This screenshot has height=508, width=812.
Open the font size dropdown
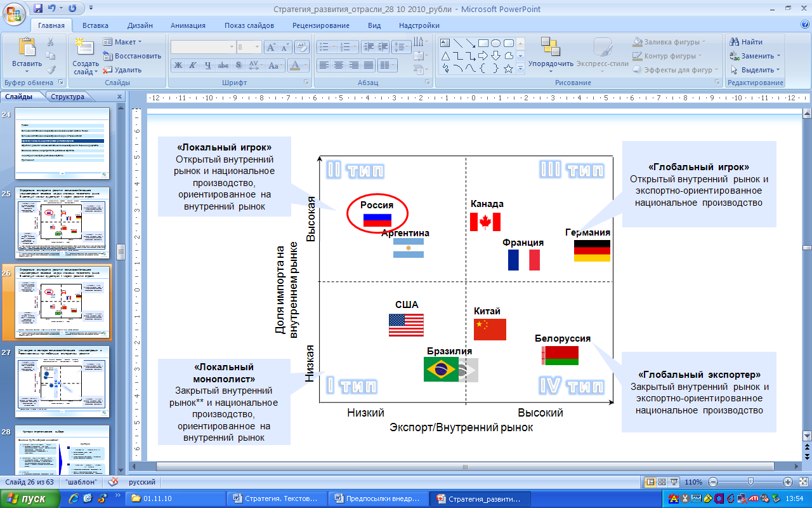click(x=257, y=47)
